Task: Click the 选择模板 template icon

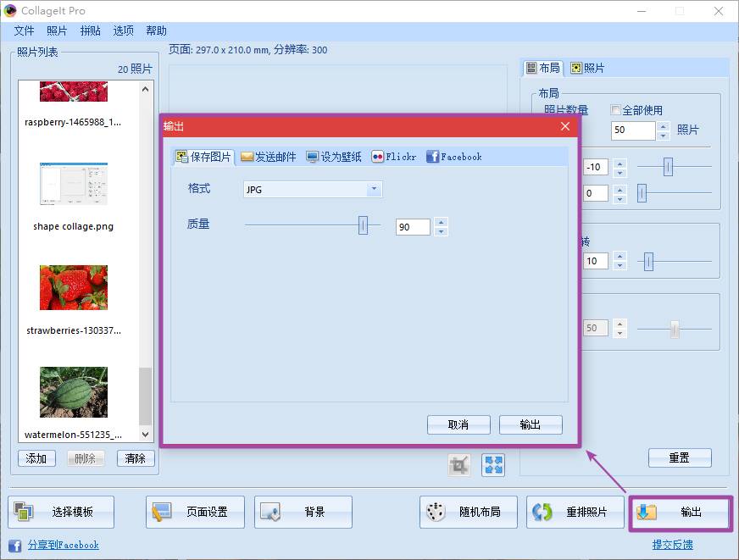Action: click(x=23, y=512)
